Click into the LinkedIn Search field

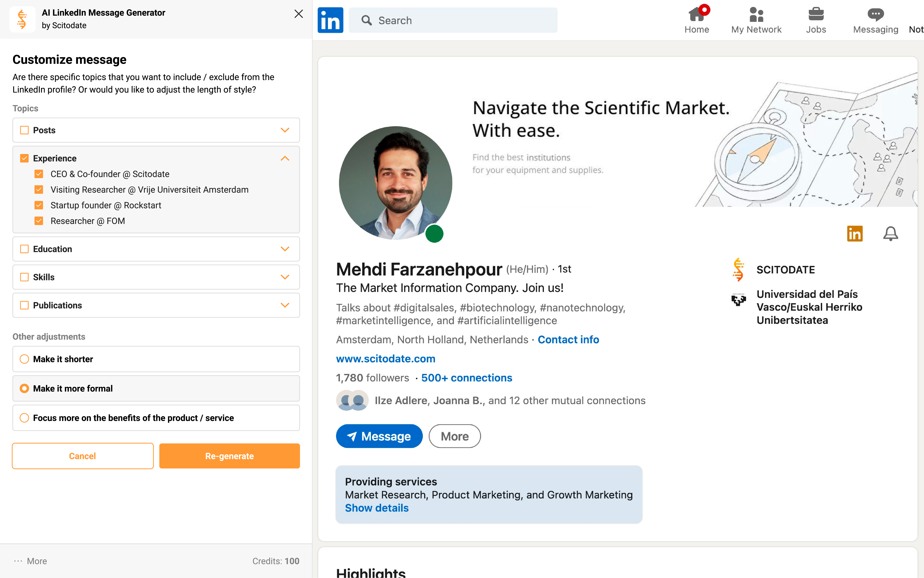pyautogui.click(x=453, y=20)
